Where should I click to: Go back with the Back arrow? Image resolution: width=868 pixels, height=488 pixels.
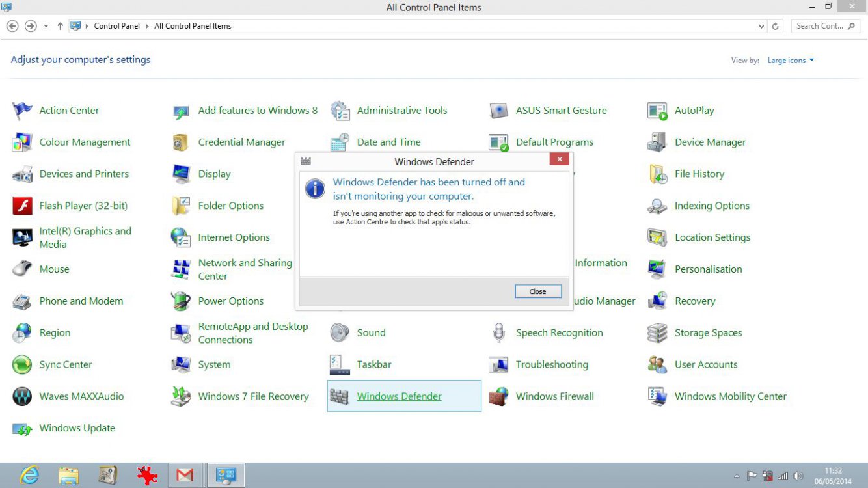[x=12, y=26]
